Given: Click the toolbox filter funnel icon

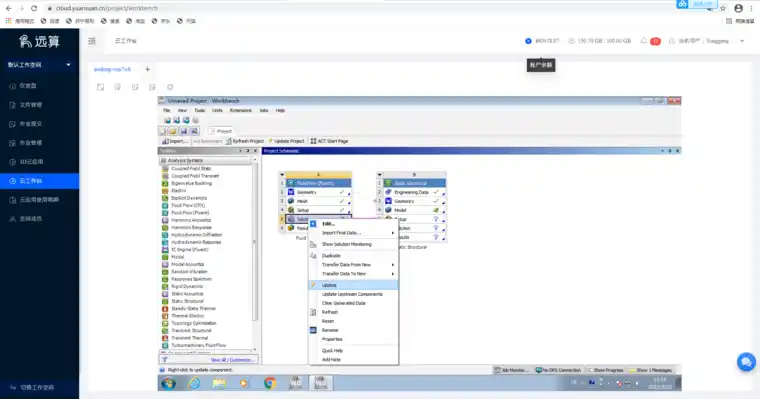Looking at the screenshot, I should (x=165, y=360).
